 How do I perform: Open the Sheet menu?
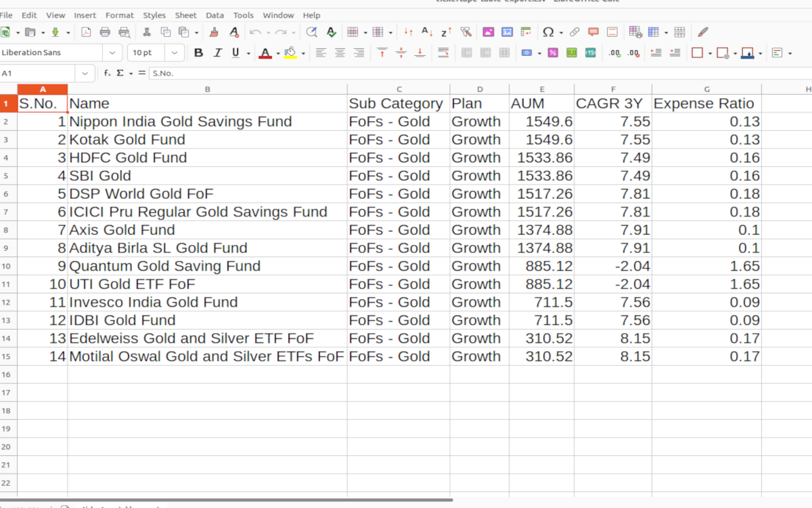click(x=186, y=15)
